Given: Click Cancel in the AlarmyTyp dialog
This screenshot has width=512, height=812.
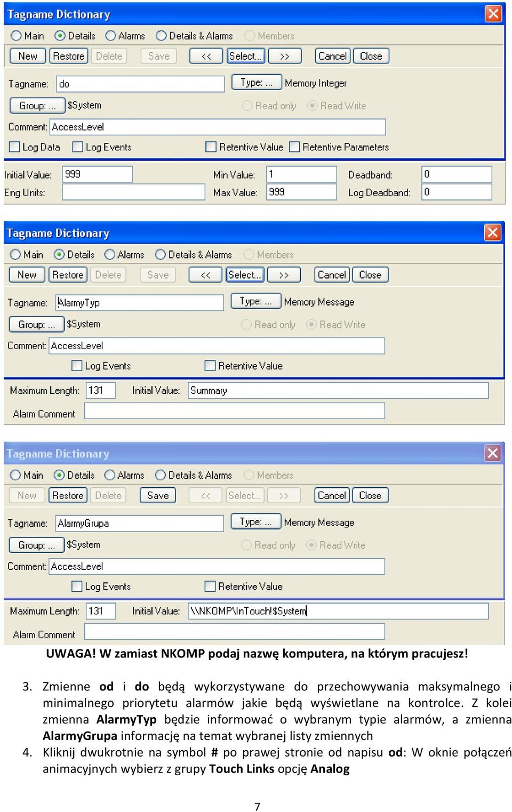Looking at the screenshot, I should coord(332,275).
